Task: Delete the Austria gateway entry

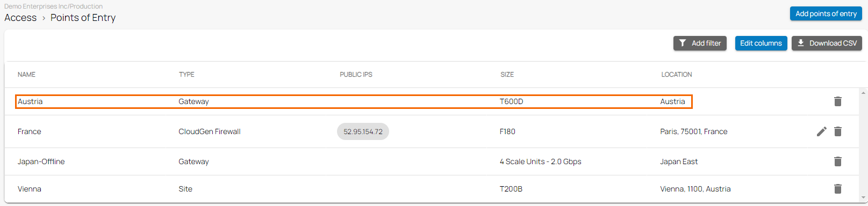Action: click(837, 101)
